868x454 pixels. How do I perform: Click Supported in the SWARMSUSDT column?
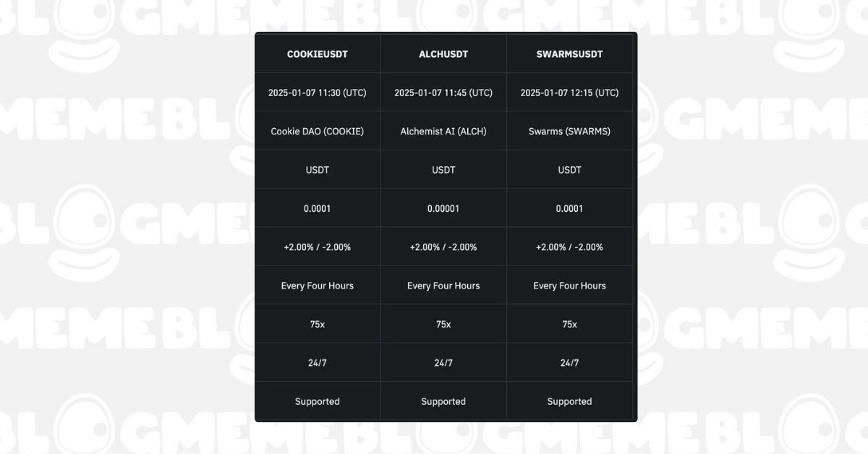click(x=569, y=401)
